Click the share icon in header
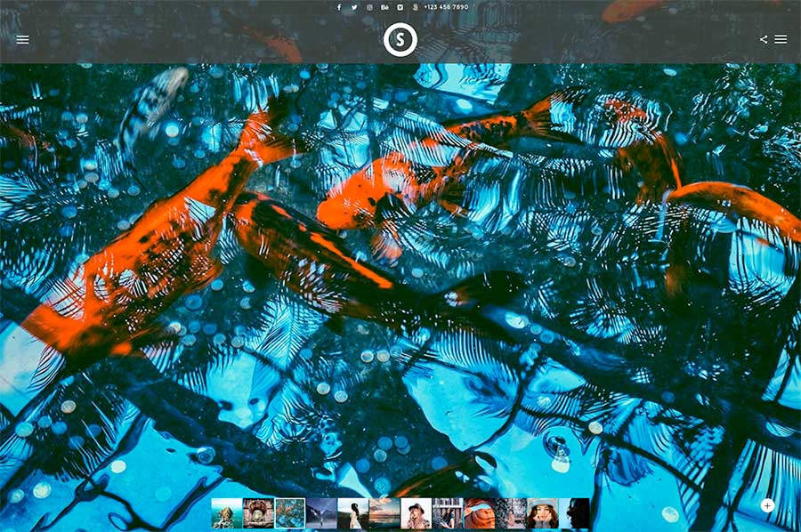The image size is (801, 532). coord(764,39)
